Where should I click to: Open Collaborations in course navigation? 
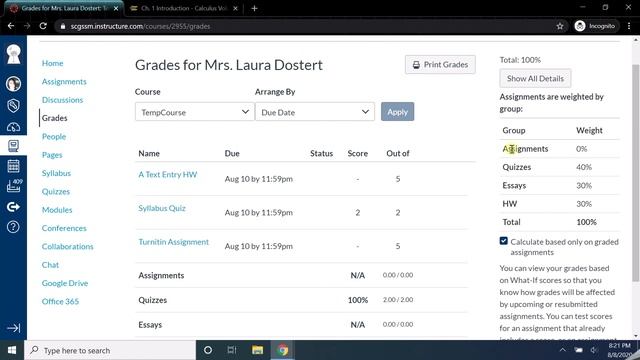click(67, 247)
